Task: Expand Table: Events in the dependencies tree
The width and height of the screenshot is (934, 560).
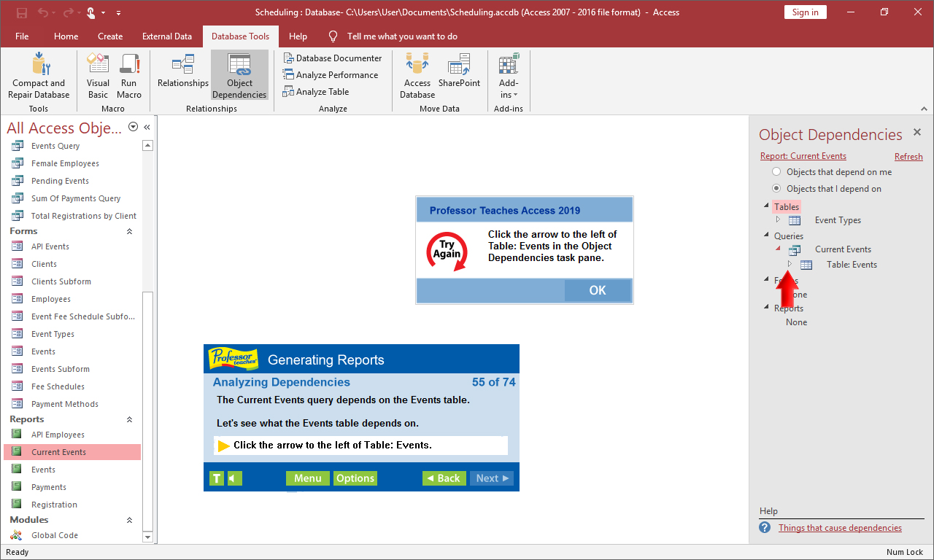Action: (x=789, y=264)
